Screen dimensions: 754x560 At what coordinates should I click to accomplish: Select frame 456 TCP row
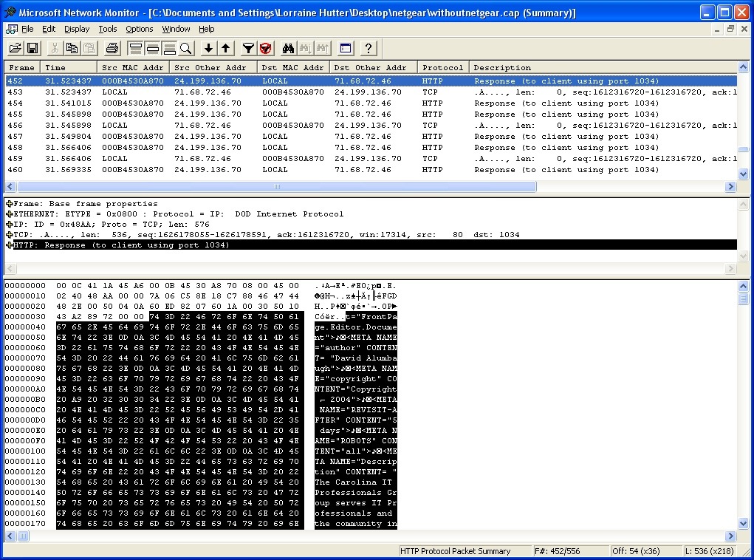point(371,125)
